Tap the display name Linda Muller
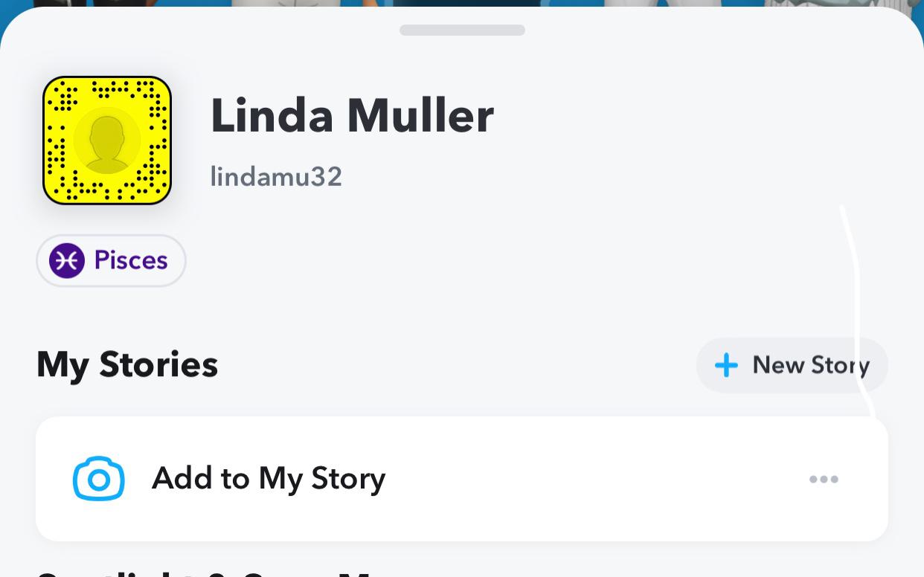The image size is (924, 577). 352,116
